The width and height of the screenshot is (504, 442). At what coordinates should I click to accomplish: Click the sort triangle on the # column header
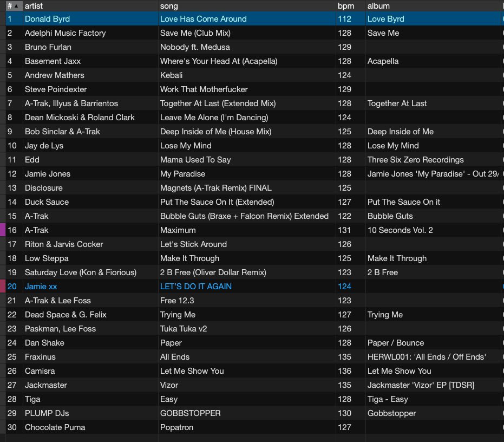pyautogui.click(x=16, y=6)
